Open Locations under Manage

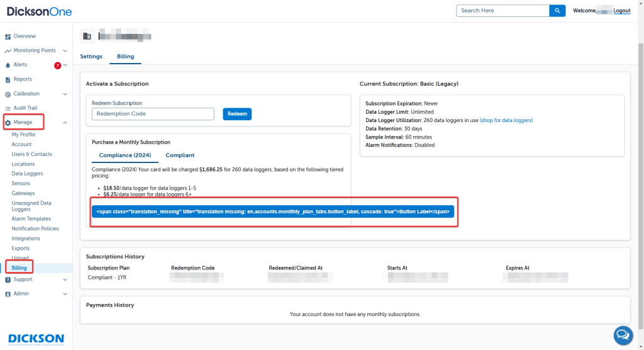click(x=23, y=164)
